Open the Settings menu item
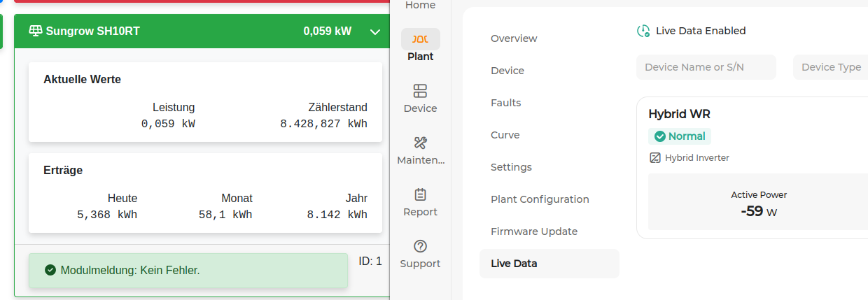Viewport: 868px width, 300px height. (511, 167)
